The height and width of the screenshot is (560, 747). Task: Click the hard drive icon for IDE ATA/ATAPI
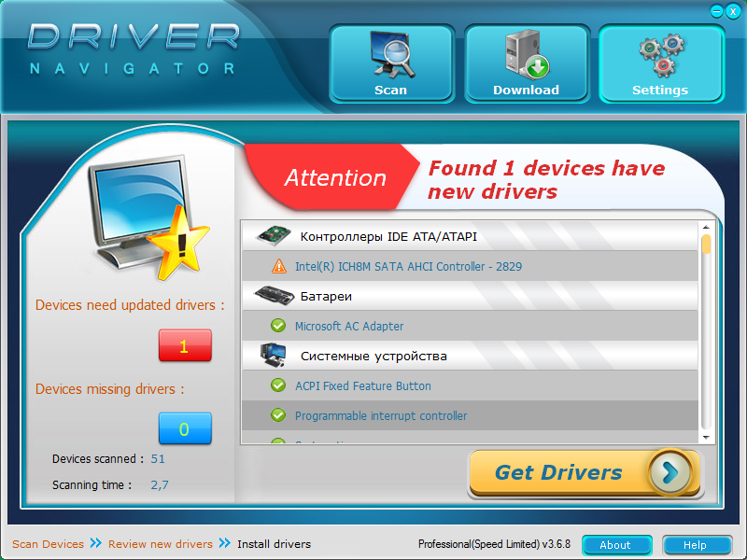click(274, 236)
